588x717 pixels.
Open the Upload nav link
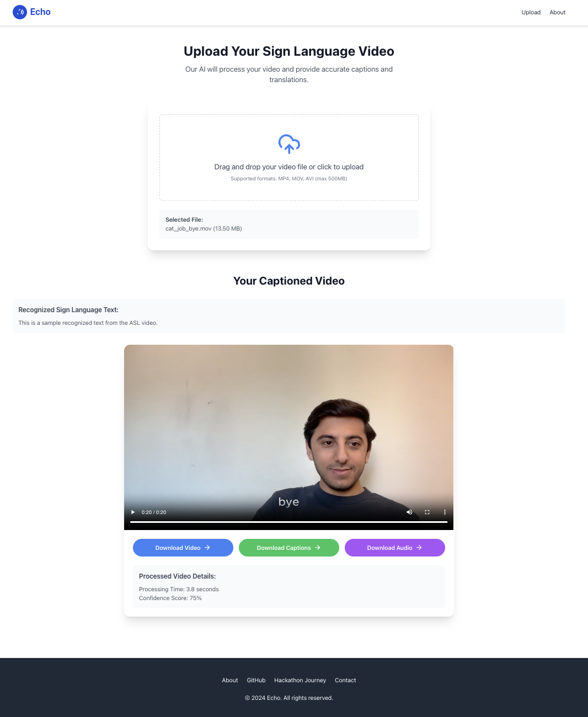(x=531, y=12)
